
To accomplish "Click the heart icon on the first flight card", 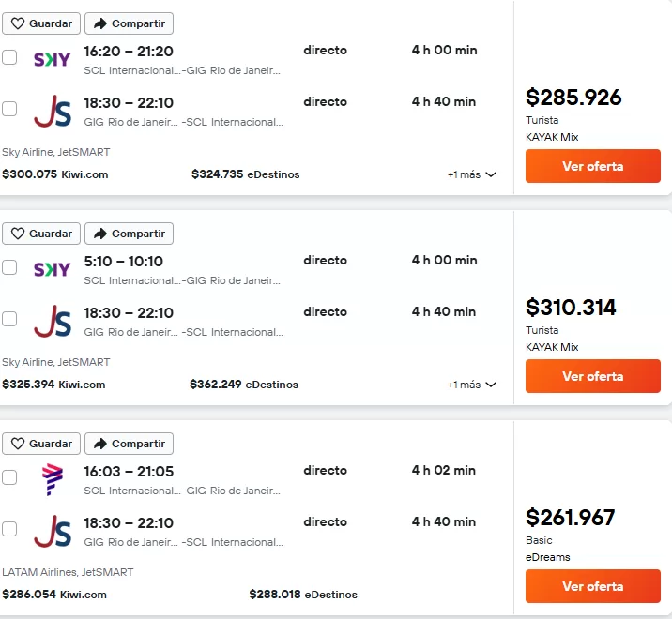I will [x=18, y=23].
